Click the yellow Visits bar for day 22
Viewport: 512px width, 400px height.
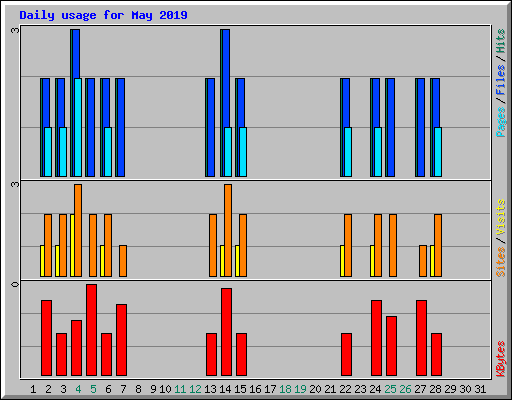point(342,261)
